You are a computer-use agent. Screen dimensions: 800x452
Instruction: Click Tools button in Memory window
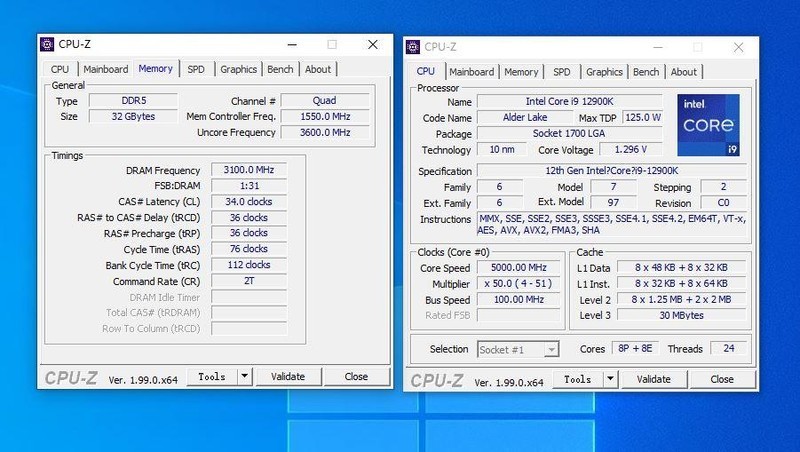coord(212,376)
